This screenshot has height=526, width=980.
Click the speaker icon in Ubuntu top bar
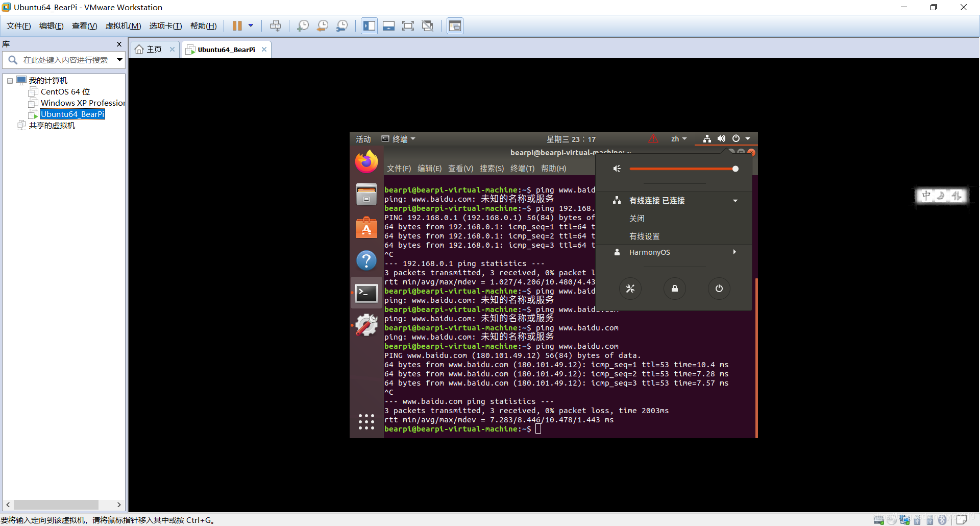[721, 139]
